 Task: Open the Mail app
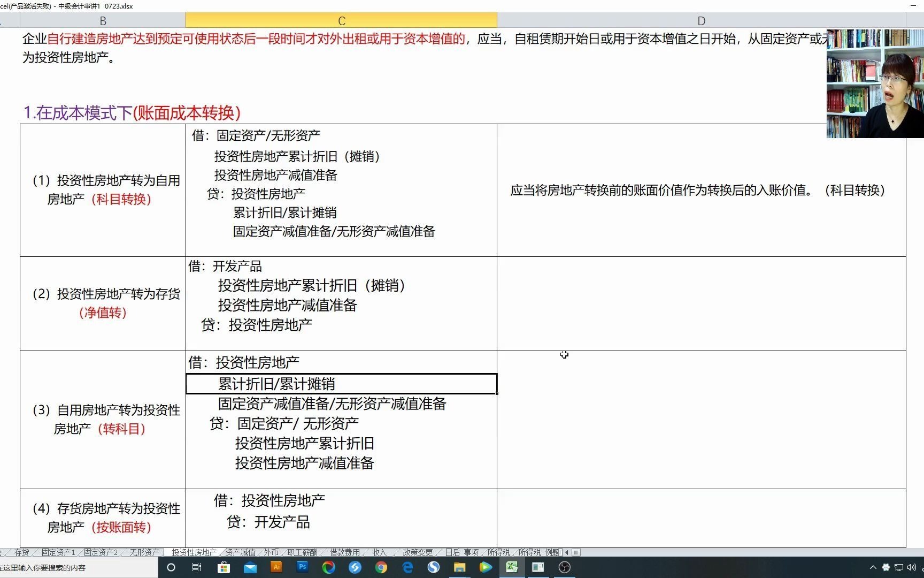tap(250, 567)
